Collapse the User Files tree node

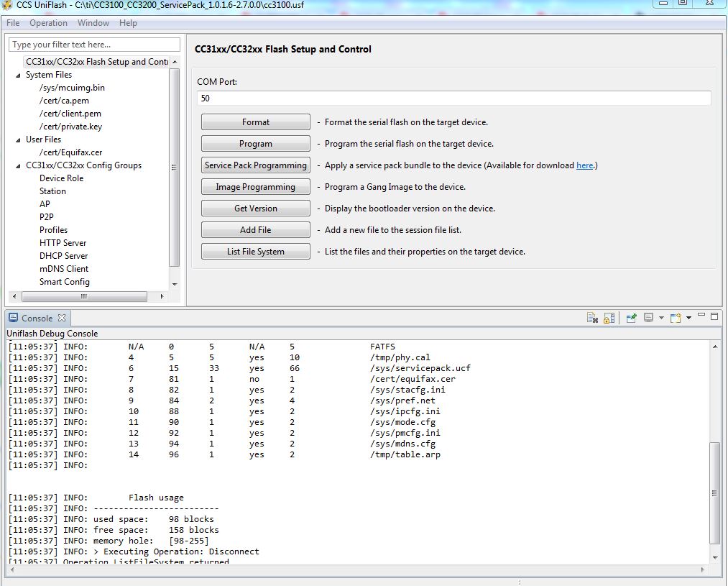click(x=18, y=139)
